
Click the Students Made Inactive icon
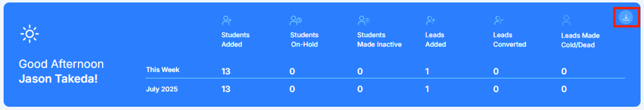point(363,21)
